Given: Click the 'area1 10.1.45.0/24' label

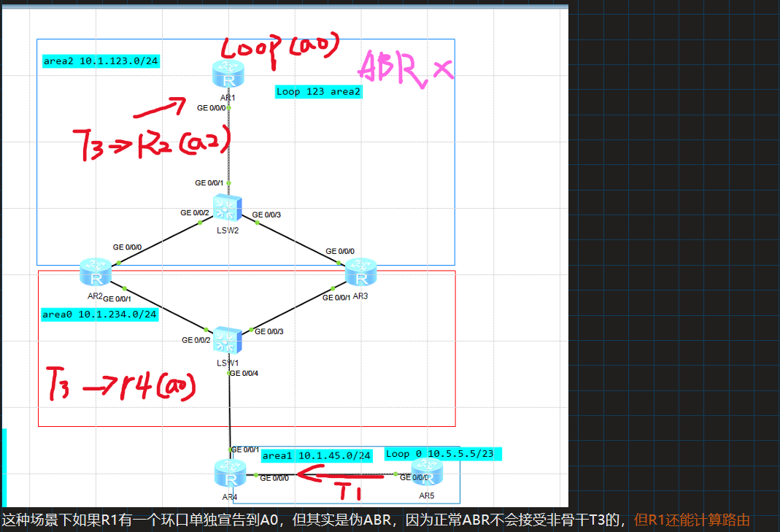Looking at the screenshot, I should 317,456.
